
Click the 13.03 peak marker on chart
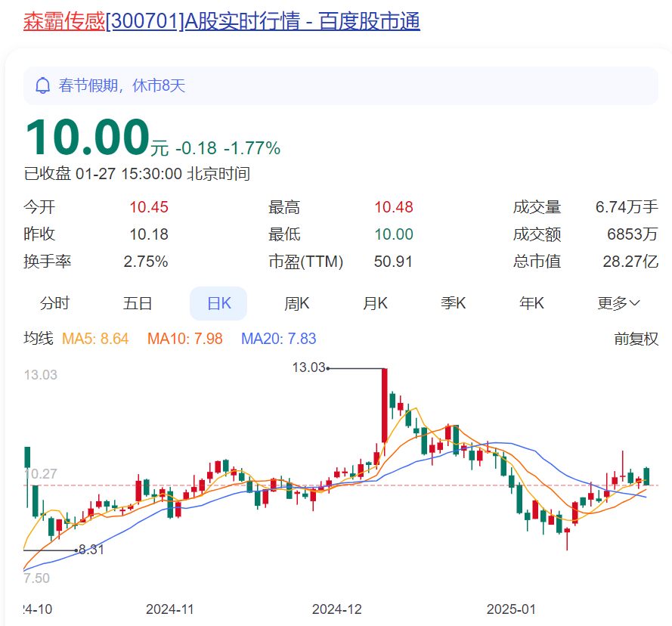coord(308,367)
